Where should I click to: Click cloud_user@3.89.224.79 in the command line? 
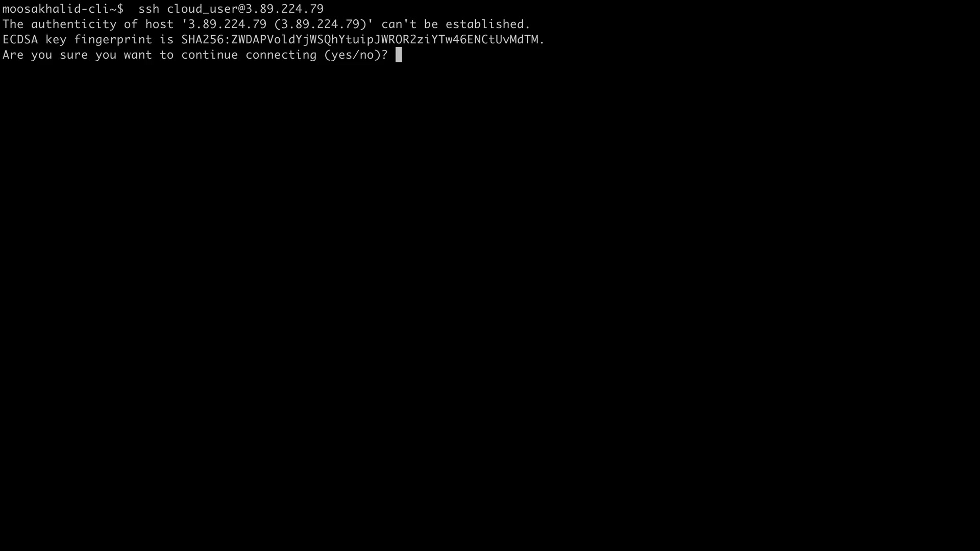point(245,9)
